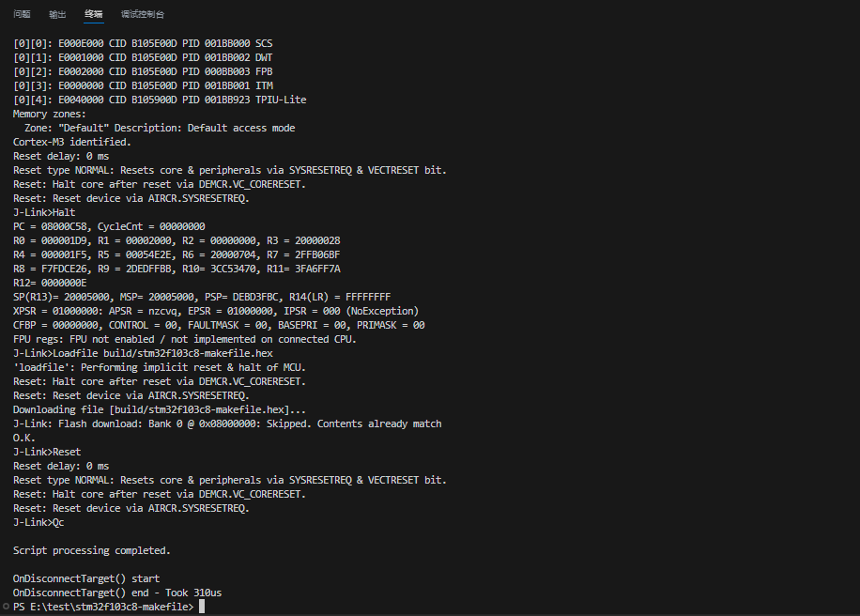Click the "O.K." output line

point(24,438)
